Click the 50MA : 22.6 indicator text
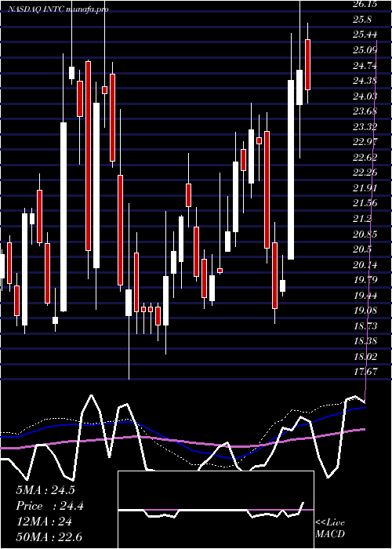This screenshot has height=549, width=392. click(49, 537)
